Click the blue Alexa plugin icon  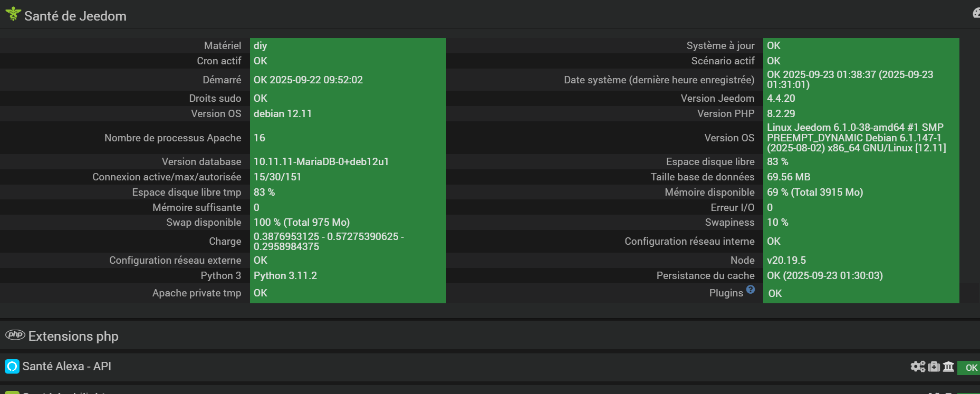[12, 366]
